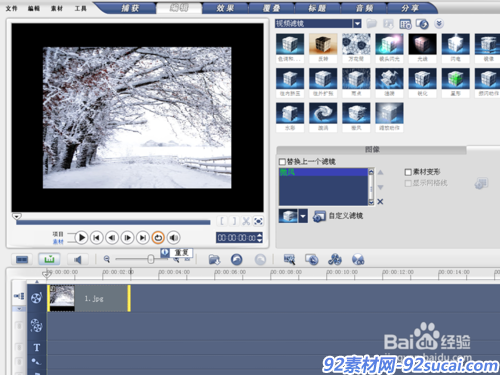Screen dimensions: 500x375
Task: Click the library manager icon beside the folder
Action: coord(388,24)
